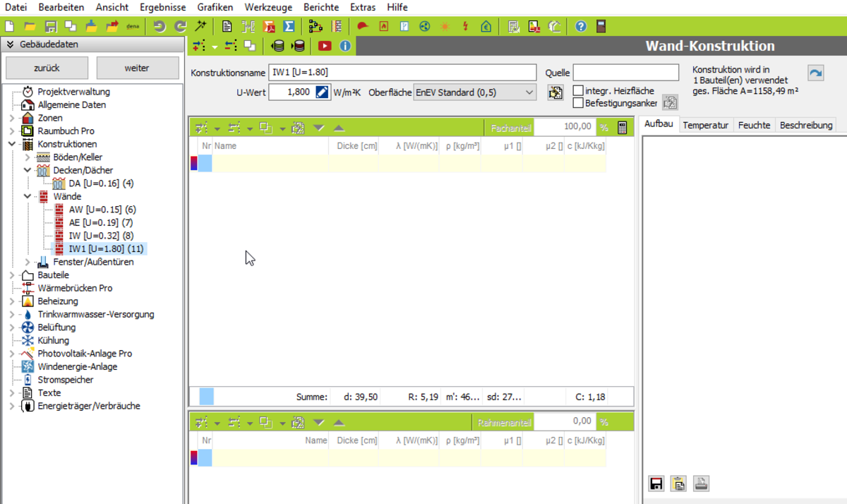The image size is (847, 504).
Task: Open the red YouTube video help icon
Action: pyautogui.click(x=325, y=46)
